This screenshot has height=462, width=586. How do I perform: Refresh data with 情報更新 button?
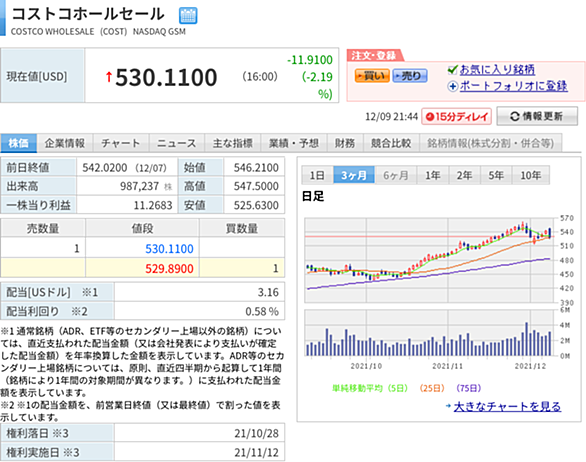click(537, 117)
